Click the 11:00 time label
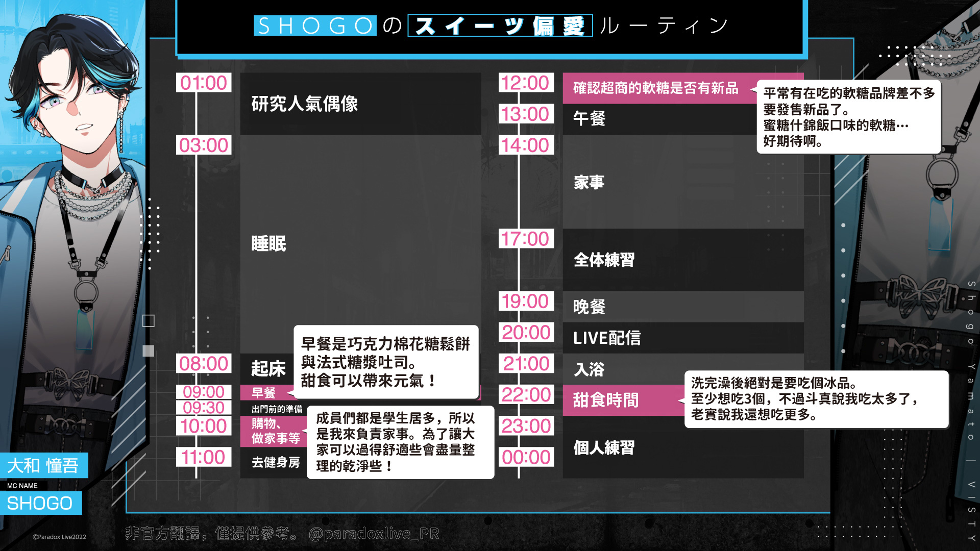 coord(204,457)
